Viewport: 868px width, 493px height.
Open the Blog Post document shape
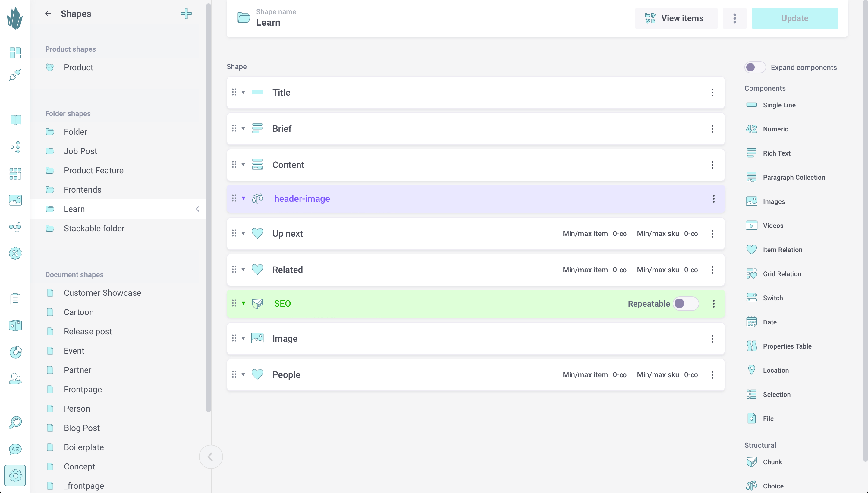pos(82,428)
